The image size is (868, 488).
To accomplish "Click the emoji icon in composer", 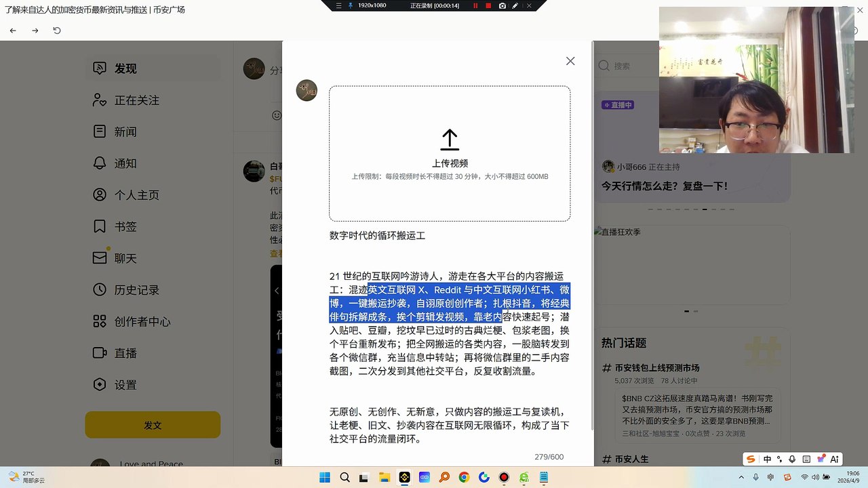I will pos(276,115).
